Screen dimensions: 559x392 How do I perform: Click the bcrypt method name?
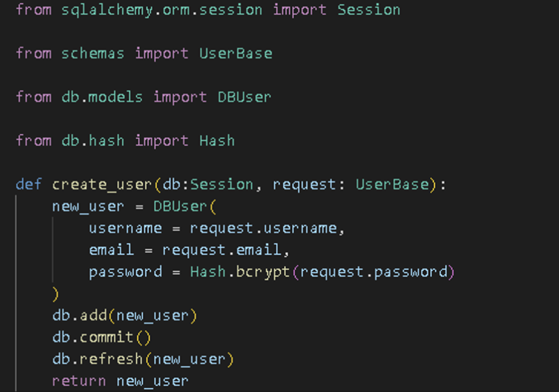tap(263, 272)
